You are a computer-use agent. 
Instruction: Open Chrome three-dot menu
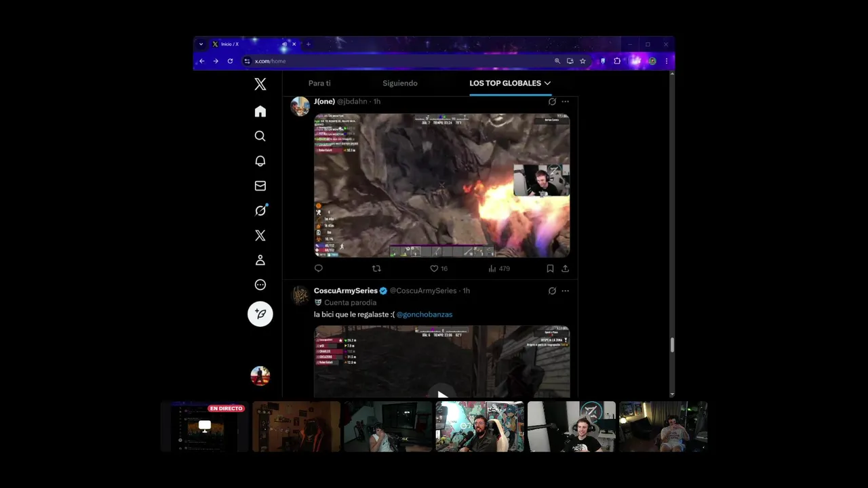pos(667,61)
